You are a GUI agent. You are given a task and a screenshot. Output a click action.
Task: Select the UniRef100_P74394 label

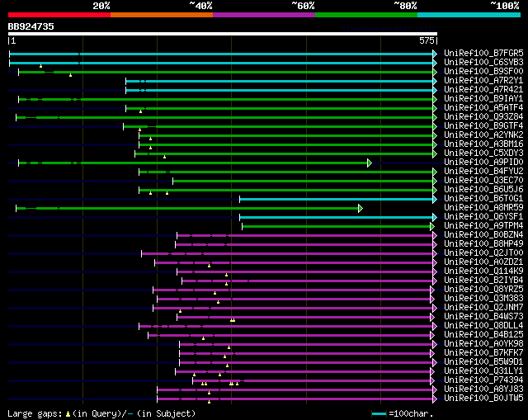tap(483, 380)
